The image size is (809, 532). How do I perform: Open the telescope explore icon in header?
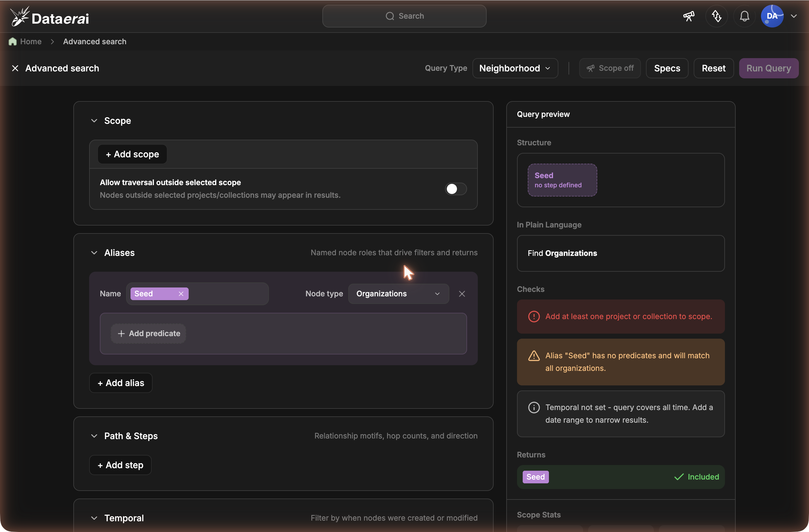coord(689,16)
